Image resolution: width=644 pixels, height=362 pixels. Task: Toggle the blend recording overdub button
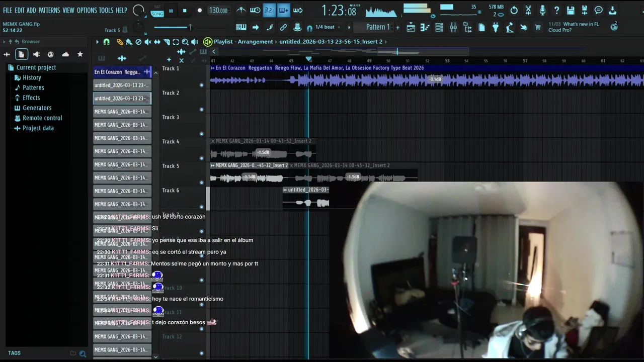pyautogui.click(x=284, y=10)
